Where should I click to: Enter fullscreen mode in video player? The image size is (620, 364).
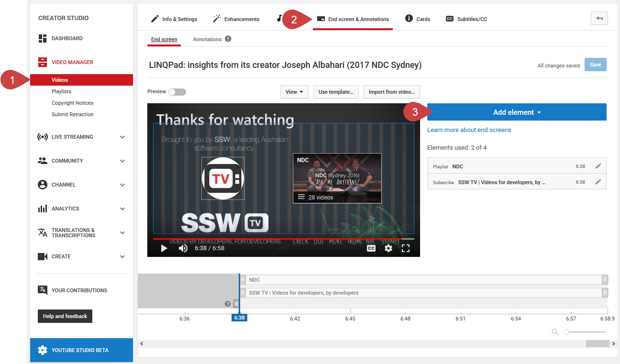coord(406,248)
